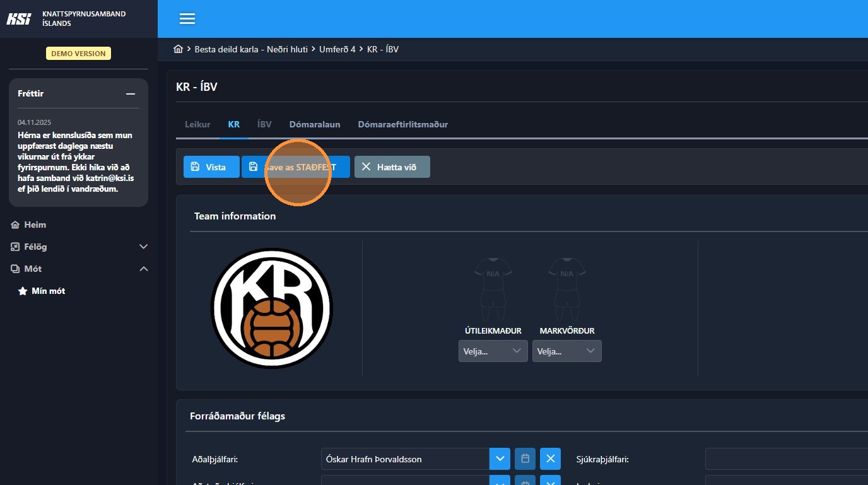Click the KR club crest
Viewport: 868px width, 485px height.
click(271, 308)
